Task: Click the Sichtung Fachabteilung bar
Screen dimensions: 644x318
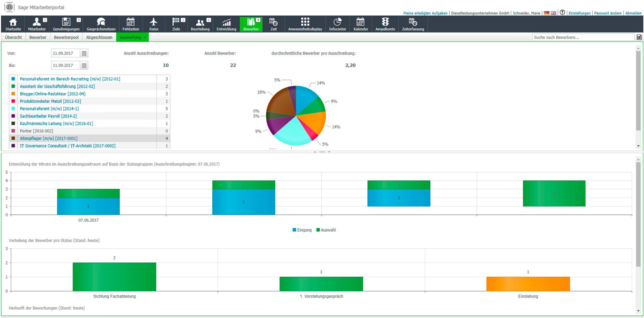Action: (114, 277)
